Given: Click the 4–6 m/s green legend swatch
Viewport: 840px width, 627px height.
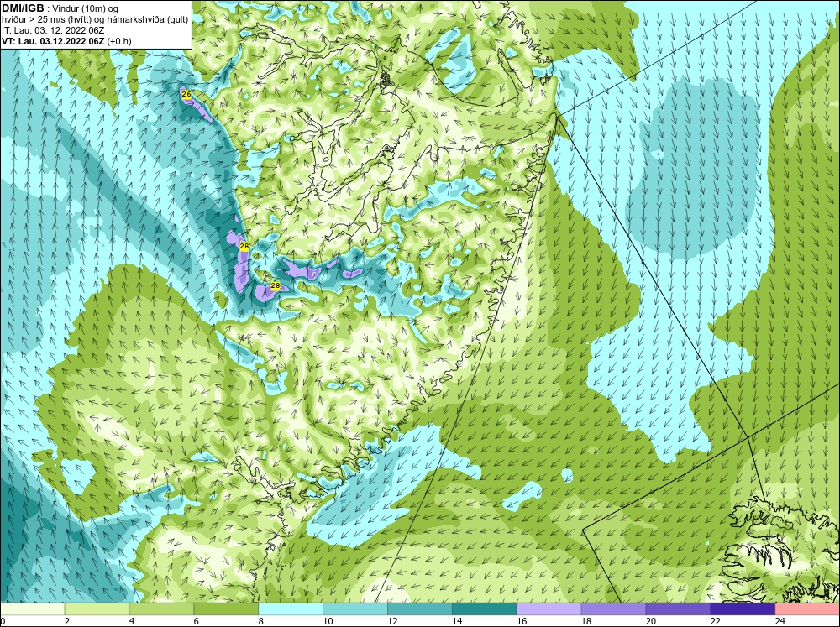Looking at the screenshot, I should pyautogui.click(x=161, y=609).
